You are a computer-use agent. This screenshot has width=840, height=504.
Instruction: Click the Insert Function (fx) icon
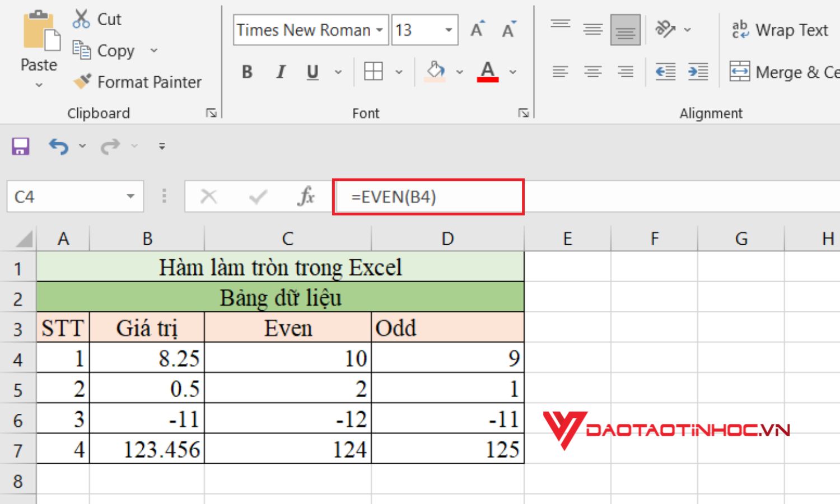pyautogui.click(x=306, y=196)
